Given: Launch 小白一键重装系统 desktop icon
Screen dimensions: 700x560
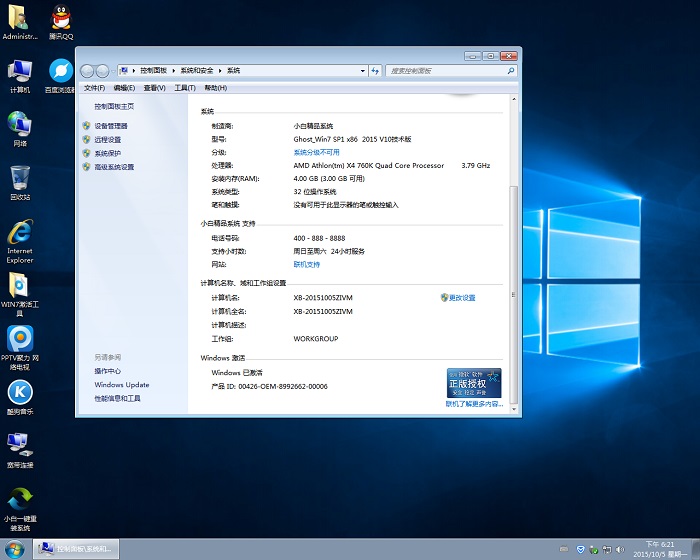Looking at the screenshot, I should click(20, 509).
